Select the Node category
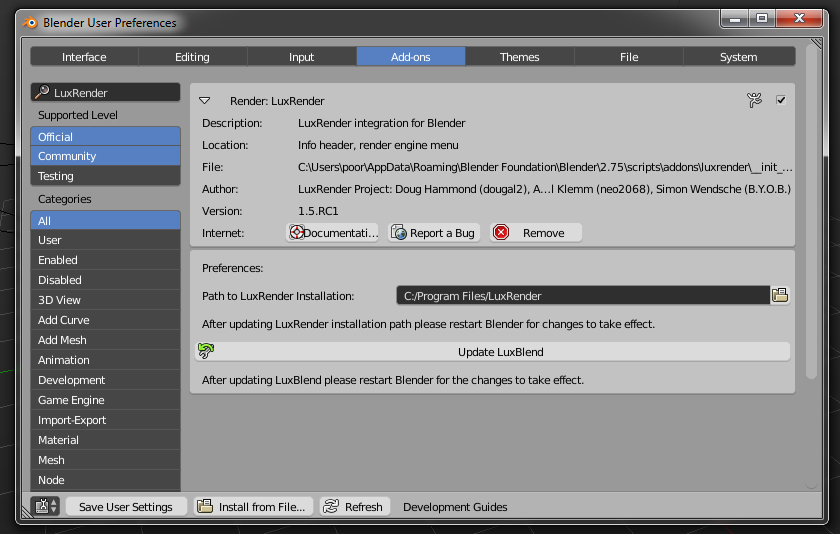840x534 pixels. pos(106,480)
